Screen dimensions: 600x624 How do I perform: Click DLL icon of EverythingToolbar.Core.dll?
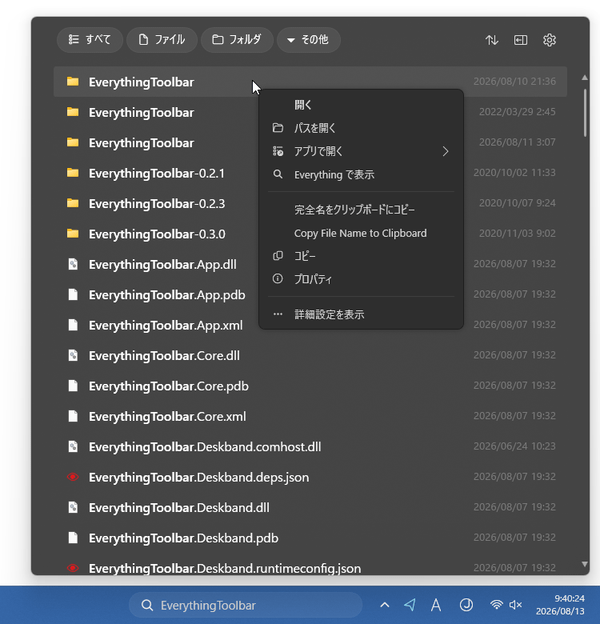pos(73,355)
